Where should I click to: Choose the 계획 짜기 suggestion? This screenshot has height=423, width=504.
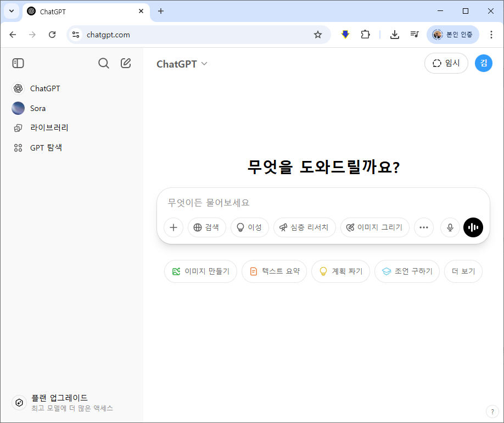click(341, 271)
